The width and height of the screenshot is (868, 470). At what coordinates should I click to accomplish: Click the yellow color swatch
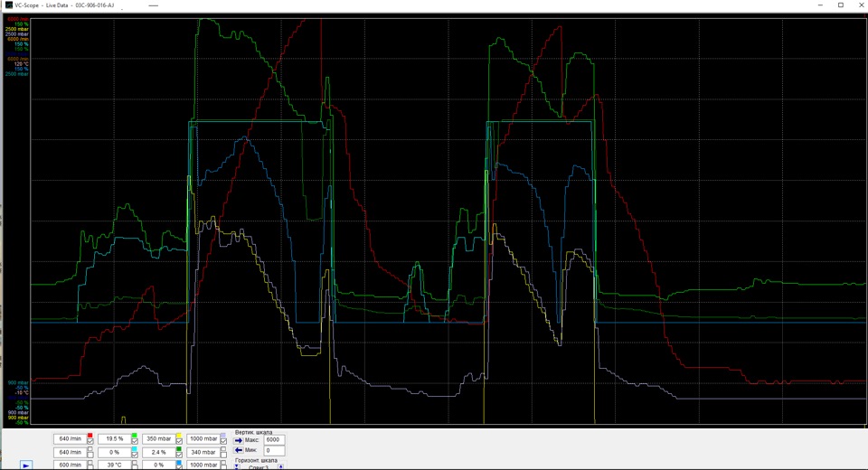click(x=179, y=435)
